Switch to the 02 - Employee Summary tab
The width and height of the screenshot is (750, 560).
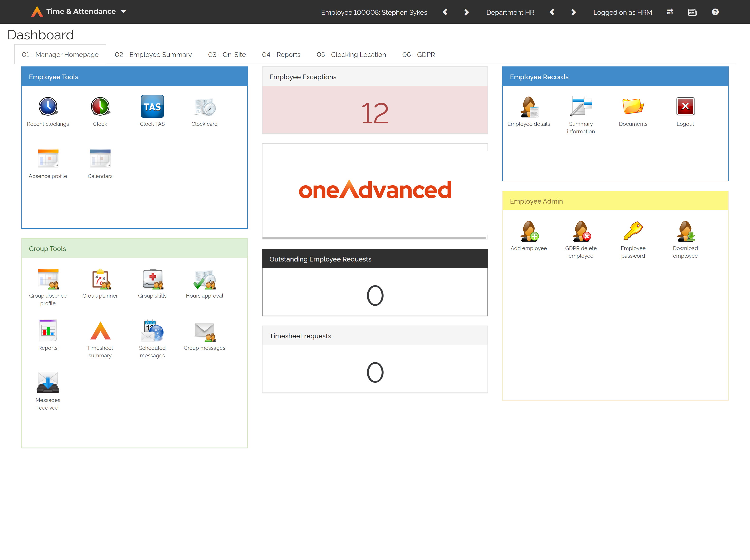tap(153, 54)
